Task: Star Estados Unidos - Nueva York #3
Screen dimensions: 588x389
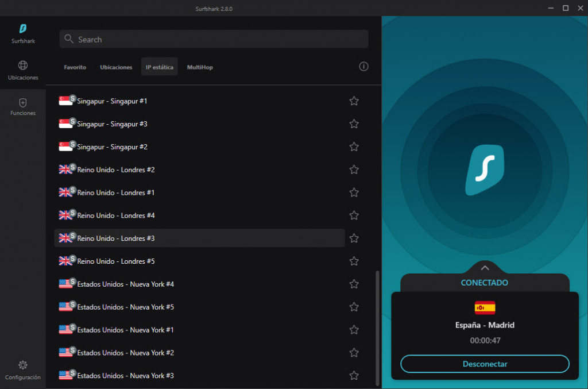Action: (354, 375)
